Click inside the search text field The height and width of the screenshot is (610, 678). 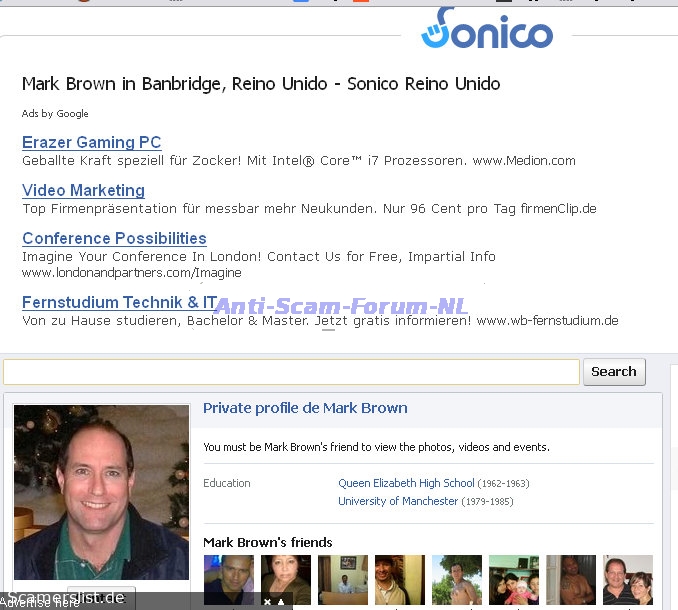pyautogui.click(x=291, y=372)
